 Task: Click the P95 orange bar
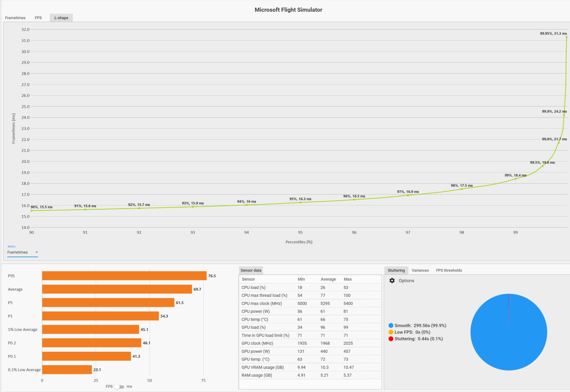(x=124, y=276)
